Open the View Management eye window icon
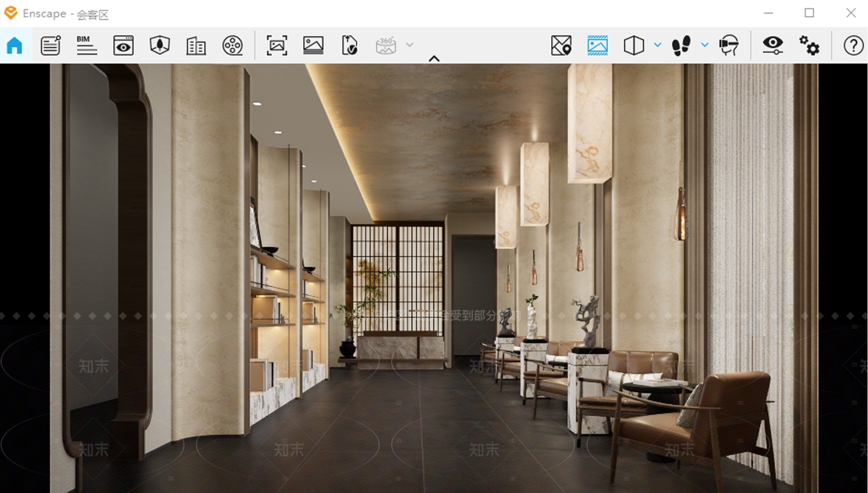This screenshot has width=868, height=493. 123,46
